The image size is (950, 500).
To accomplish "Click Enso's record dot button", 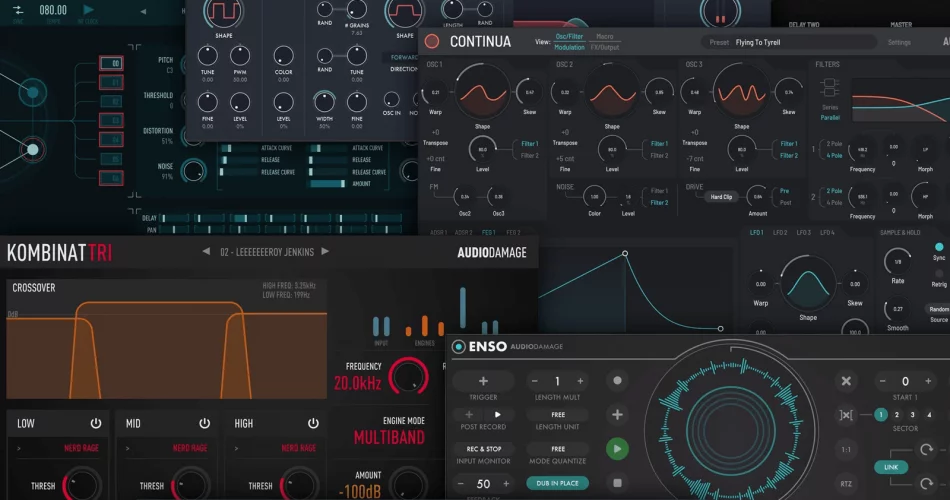I will [617, 381].
